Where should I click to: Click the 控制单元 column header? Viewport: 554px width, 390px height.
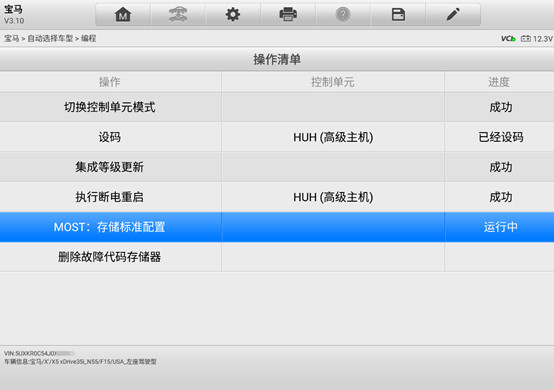[333, 82]
